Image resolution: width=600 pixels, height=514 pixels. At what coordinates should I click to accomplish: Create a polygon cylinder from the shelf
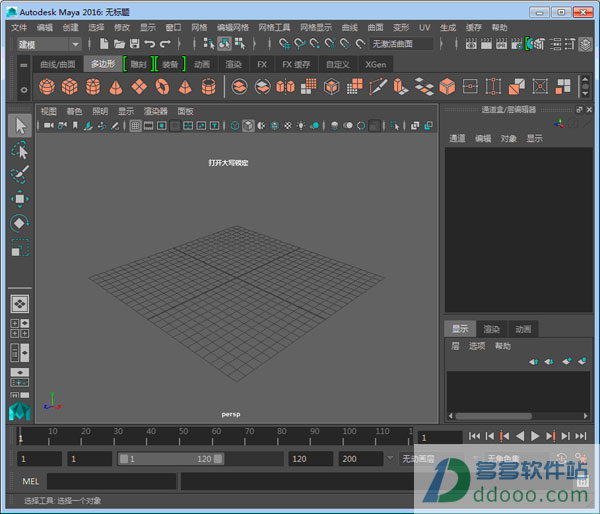[x=93, y=86]
